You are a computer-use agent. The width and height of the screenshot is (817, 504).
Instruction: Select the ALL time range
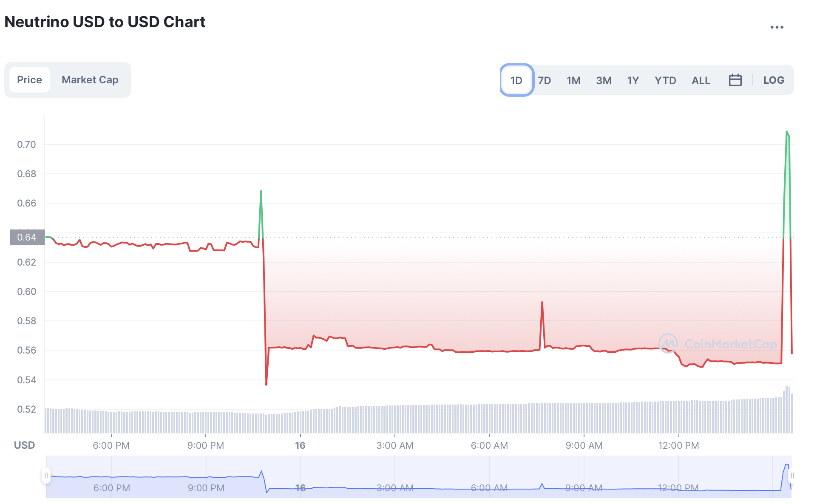(701, 80)
